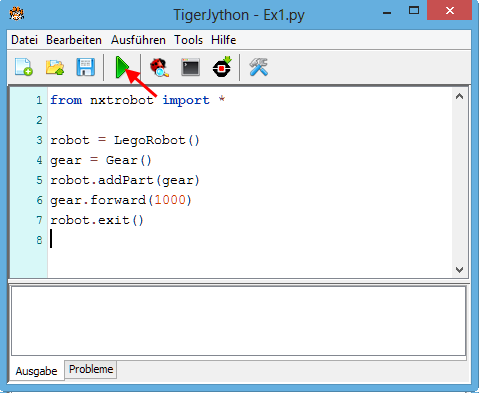The height and width of the screenshot is (393, 479).
Task: Open a file using the folder icon
Action: pyautogui.click(x=55, y=67)
